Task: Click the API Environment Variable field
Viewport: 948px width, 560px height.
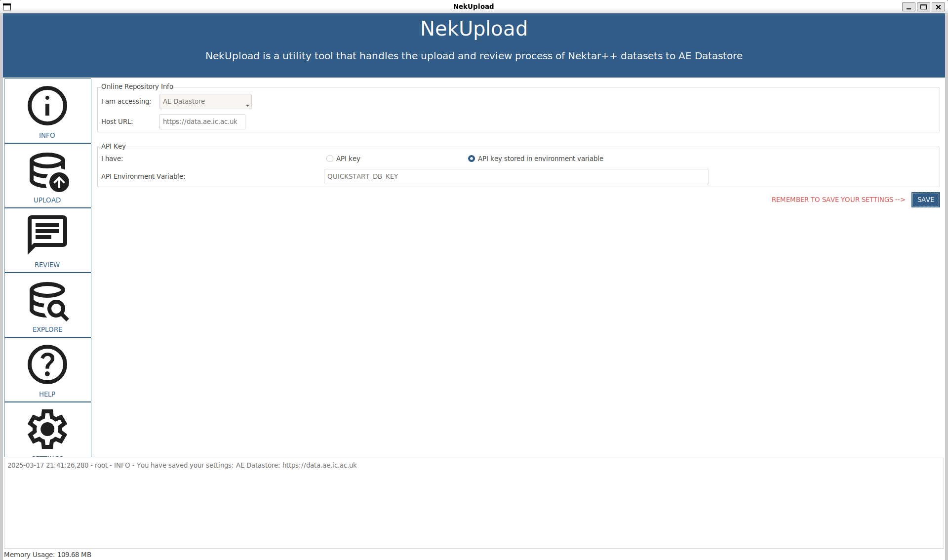Action: click(x=516, y=176)
